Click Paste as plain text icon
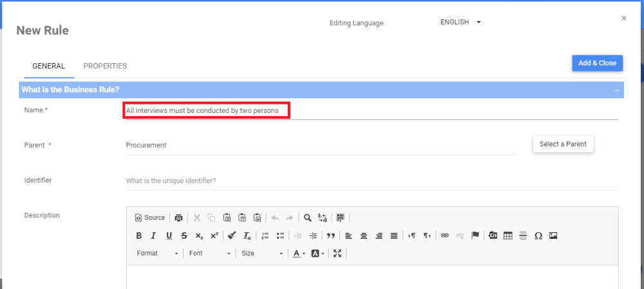 [x=242, y=218]
